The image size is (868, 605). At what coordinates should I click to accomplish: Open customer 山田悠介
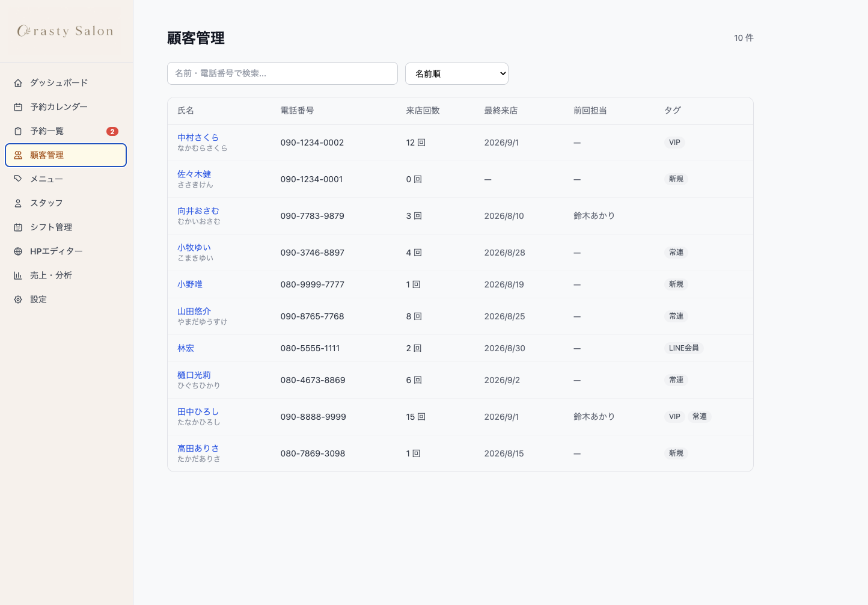click(x=194, y=312)
